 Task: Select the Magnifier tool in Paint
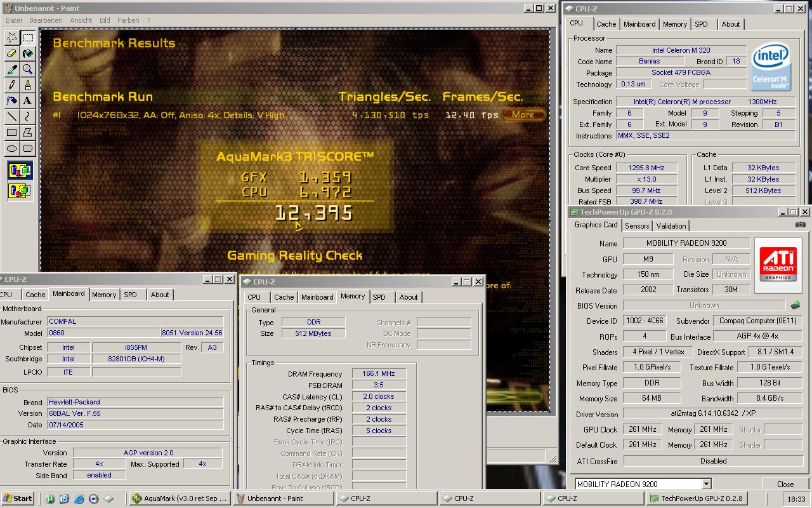(28, 69)
